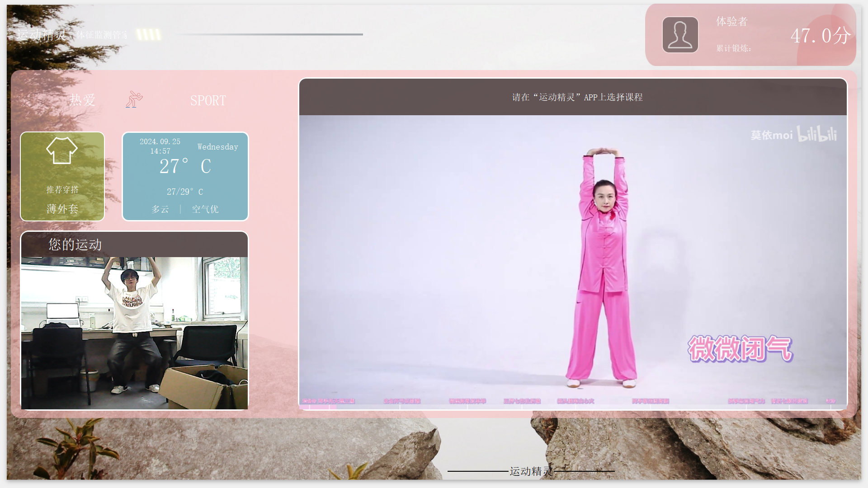
Task: Click the T-shirt clothing recommendation icon
Action: (62, 150)
